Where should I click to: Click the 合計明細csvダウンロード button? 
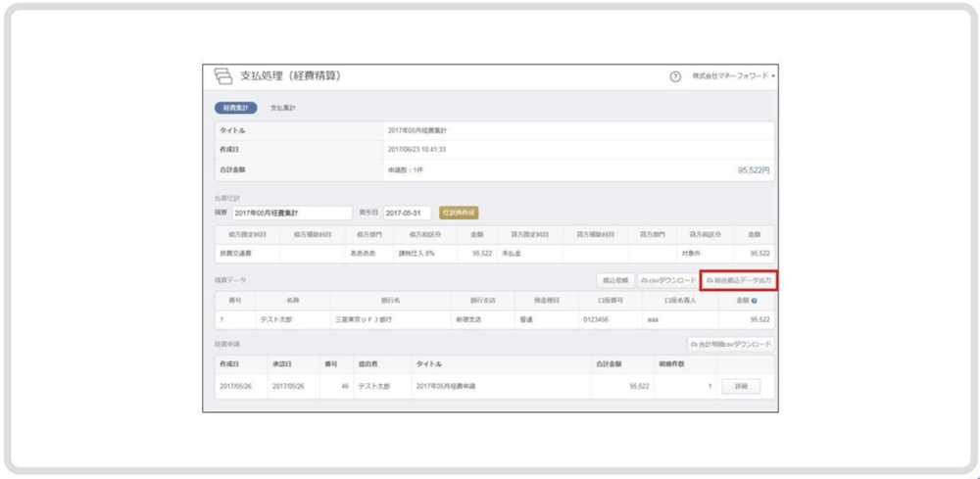tap(731, 345)
